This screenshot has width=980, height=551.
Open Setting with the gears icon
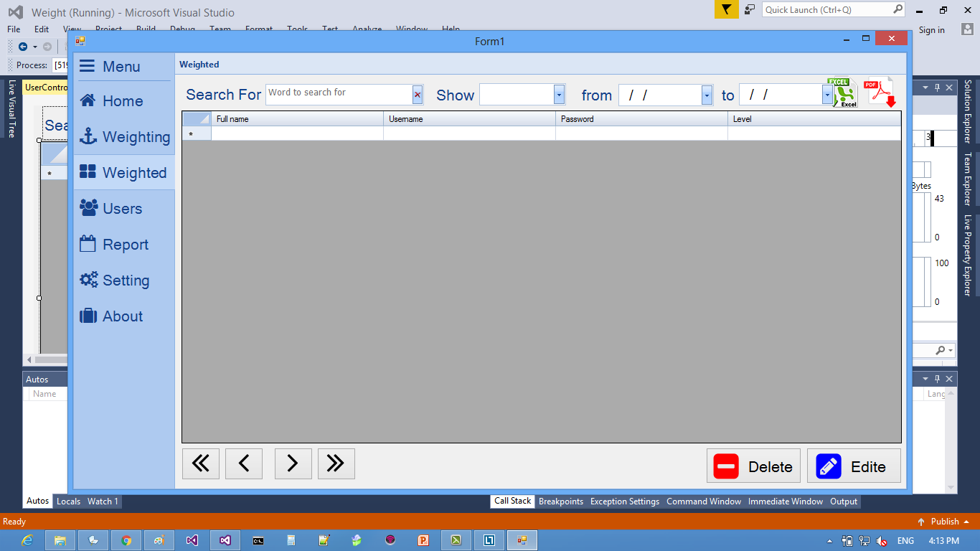[123, 281]
